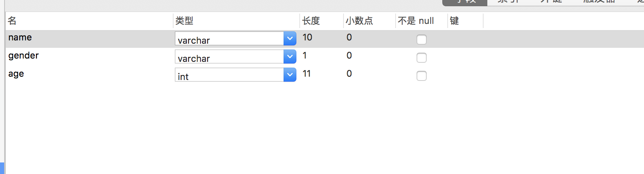Click the 'gender' field name cell
The image size is (644, 174).
coord(23,56)
